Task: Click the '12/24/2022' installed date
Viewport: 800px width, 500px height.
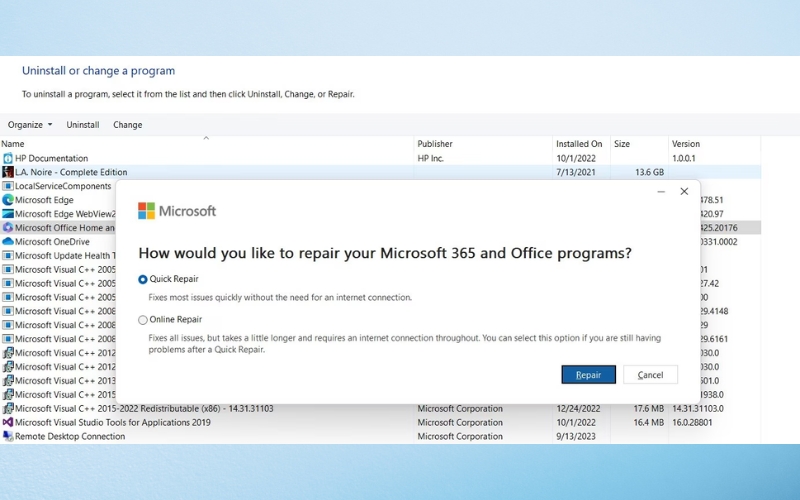Action: (580, 408)
